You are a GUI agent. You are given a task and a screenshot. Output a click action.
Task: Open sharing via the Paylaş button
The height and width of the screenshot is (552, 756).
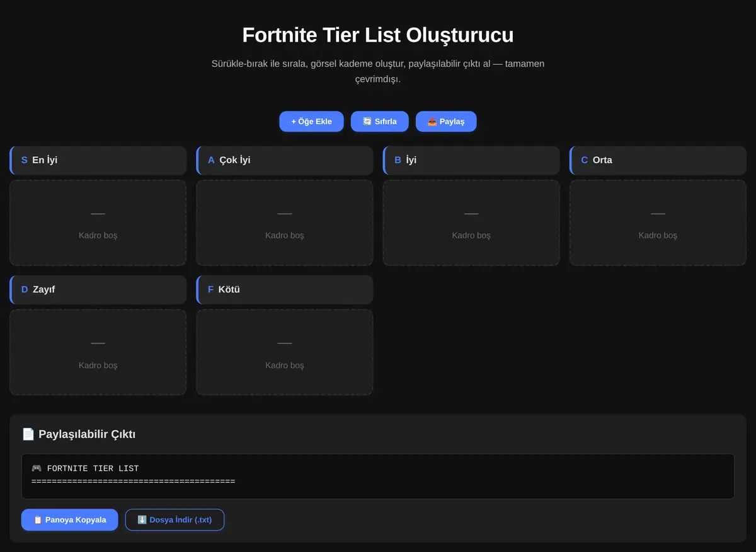pyautogui.click(x=446, y=122)
